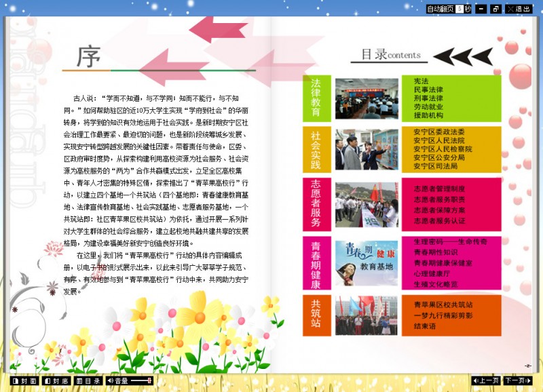Restore down the e-book window

tap(496, 9)
